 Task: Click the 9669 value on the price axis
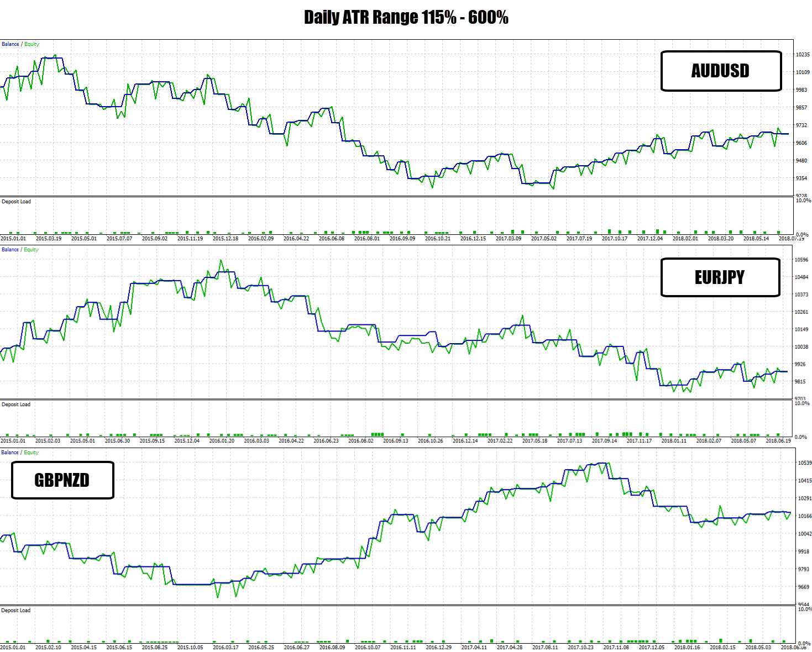pos(804,587)
